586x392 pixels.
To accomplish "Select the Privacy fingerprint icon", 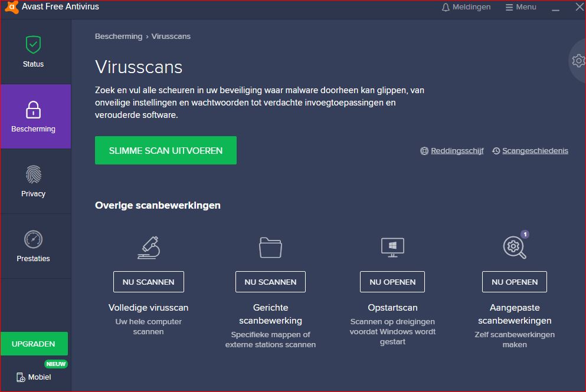I will (33, 174).
